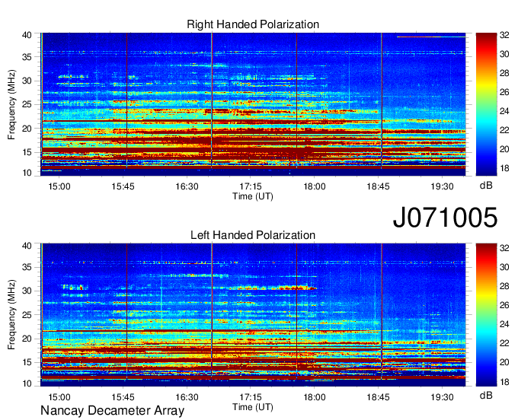Click the top plot "Time (UT)" axis label
The image size is (518, 420).
click(x=253, y=196)
